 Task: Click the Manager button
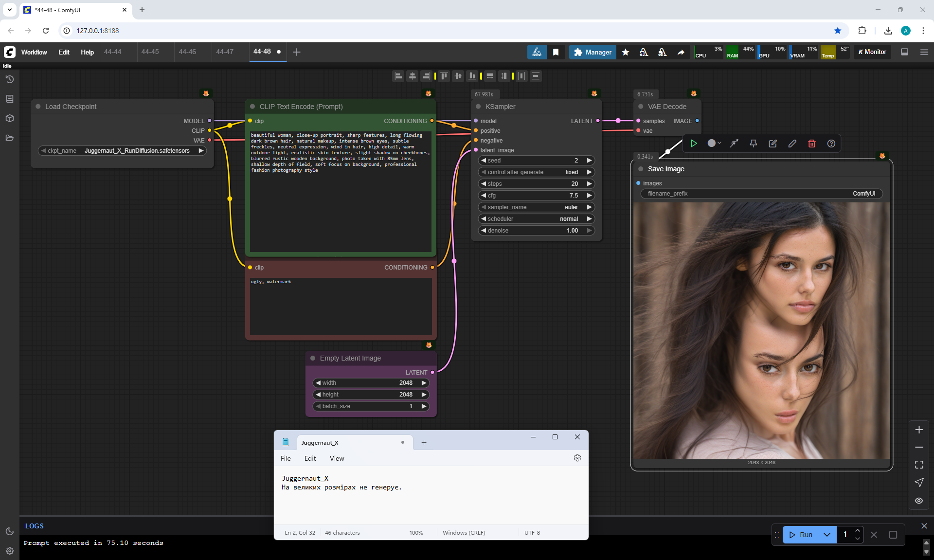(x=593, y=52)
